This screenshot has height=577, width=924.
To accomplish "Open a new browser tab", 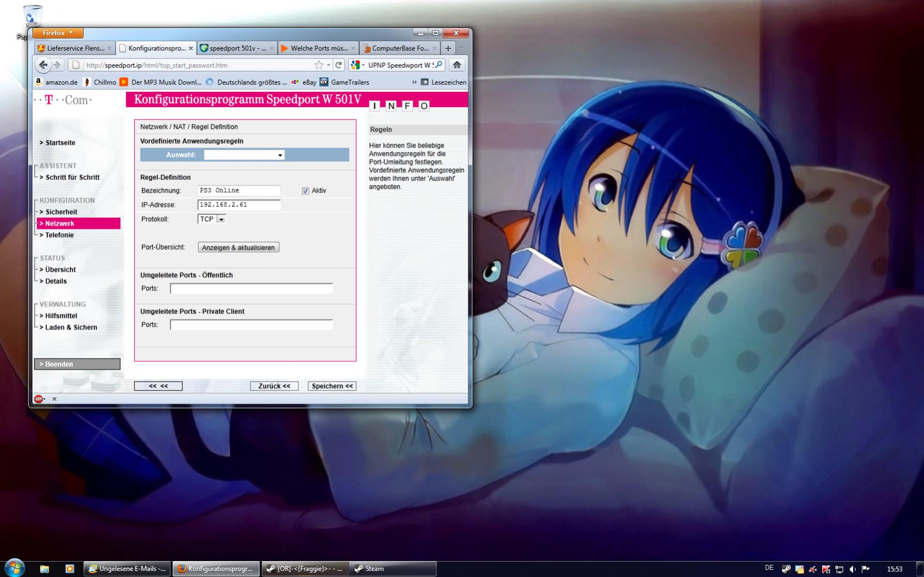I will pos(448,48).
